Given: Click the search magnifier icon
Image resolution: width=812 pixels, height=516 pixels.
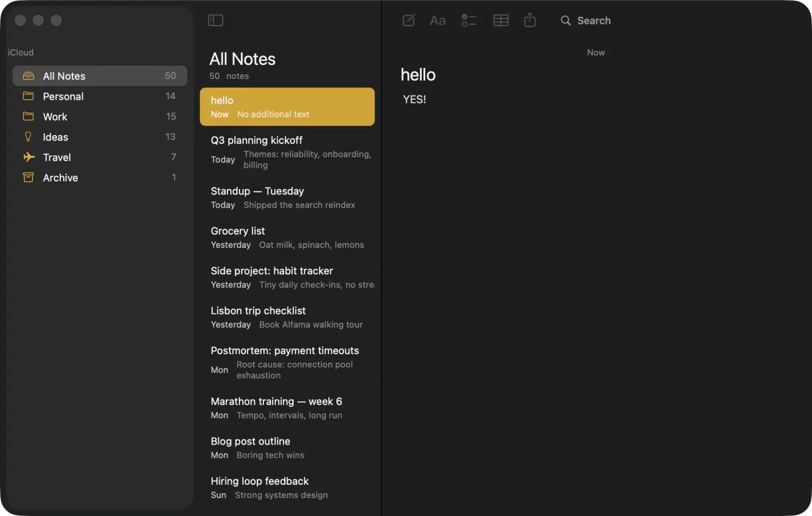Looking at the screenshot, I should pos(565,20).
